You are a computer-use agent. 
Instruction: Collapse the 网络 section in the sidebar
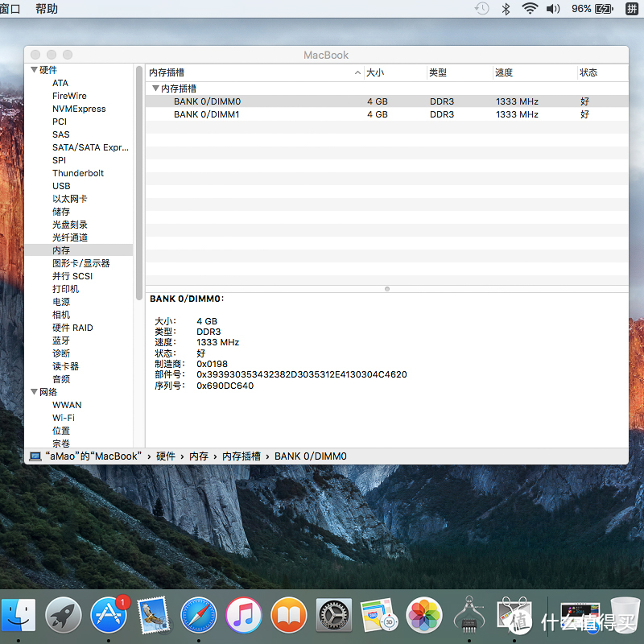34,391
